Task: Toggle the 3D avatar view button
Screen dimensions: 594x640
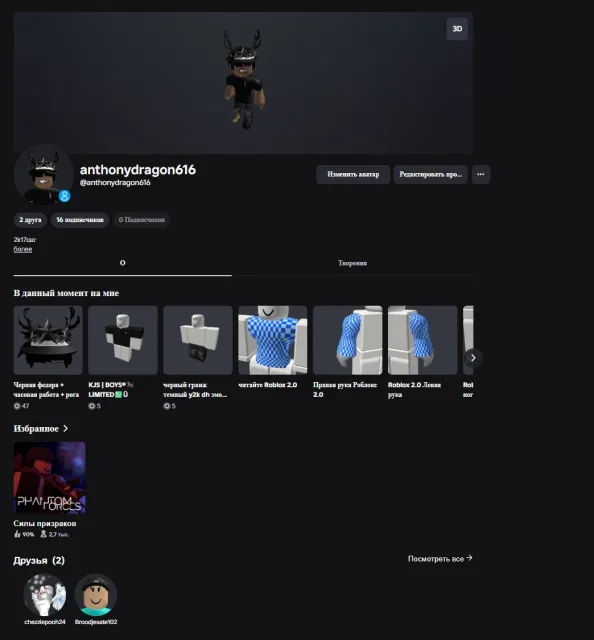Action: tap(457, 29)
